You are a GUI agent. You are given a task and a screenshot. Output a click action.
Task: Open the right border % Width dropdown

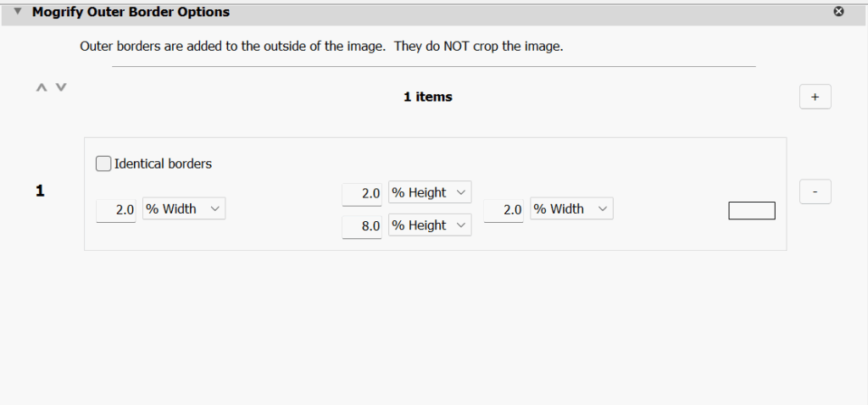tap(570, 209)
